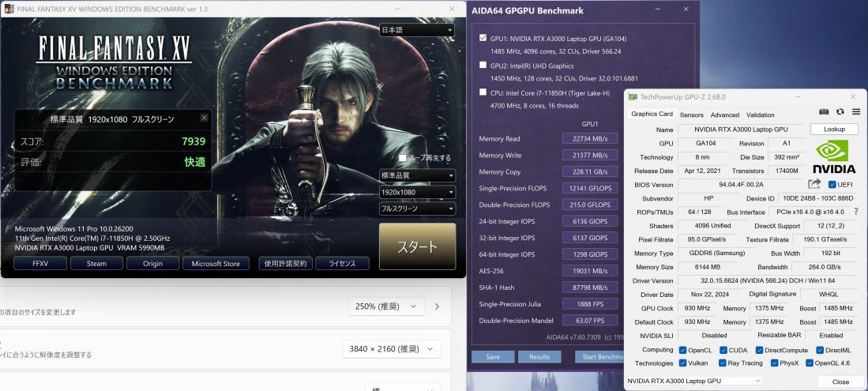Click the GPU-Z screenshot camera icon

click(x=824, y=112)
